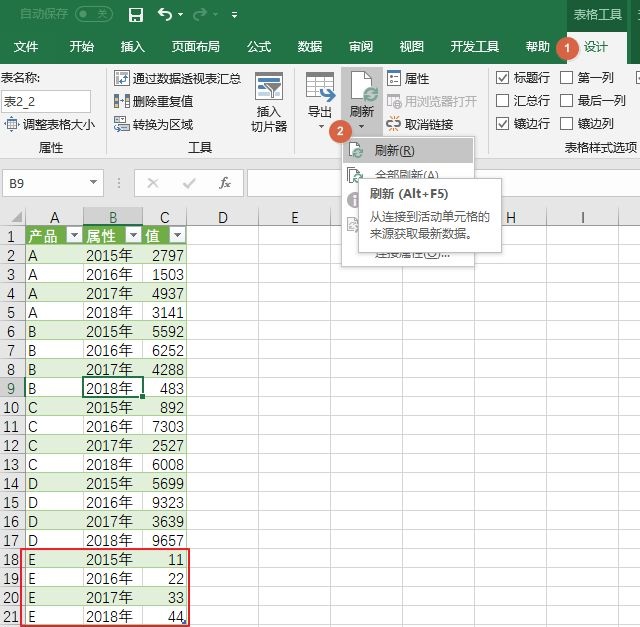The image size is (640, 627).
Task: Select the 设计 table tools tab
Action: [x=596, y=47]
